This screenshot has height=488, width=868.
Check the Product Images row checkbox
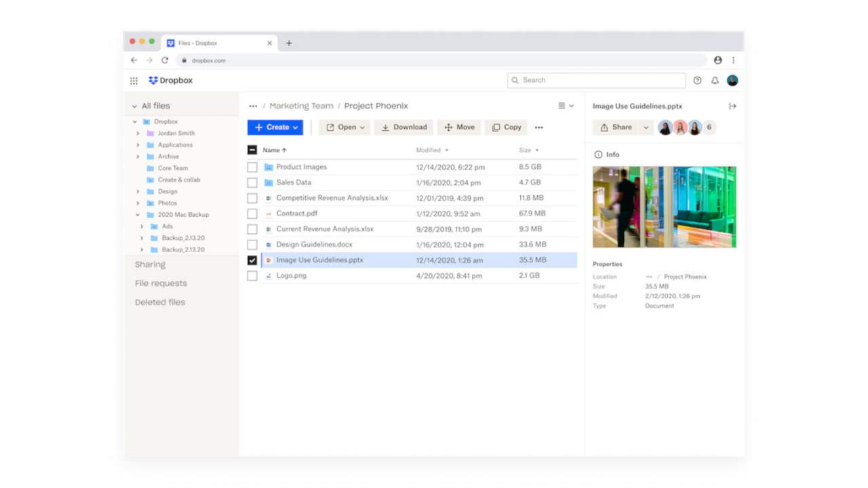(252, 167)
